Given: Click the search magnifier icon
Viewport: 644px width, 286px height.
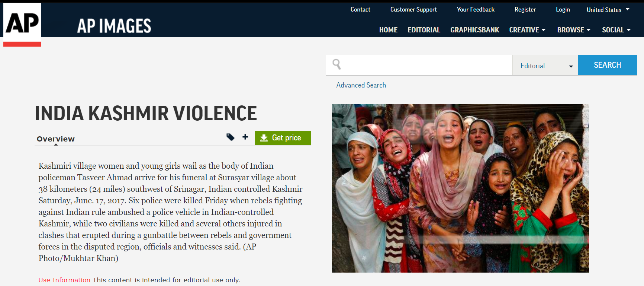Looking at the screenshot, I should [x=337, y=64].
